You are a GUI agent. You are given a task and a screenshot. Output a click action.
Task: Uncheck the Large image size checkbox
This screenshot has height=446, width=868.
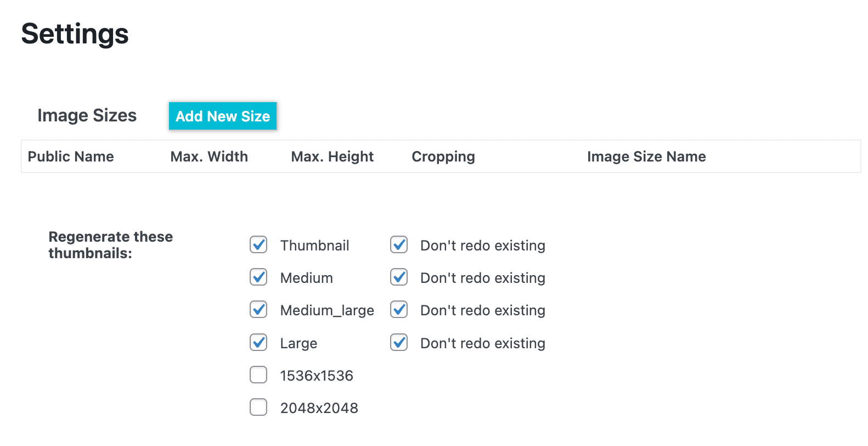pyautogui.click(x=258, y=343)
